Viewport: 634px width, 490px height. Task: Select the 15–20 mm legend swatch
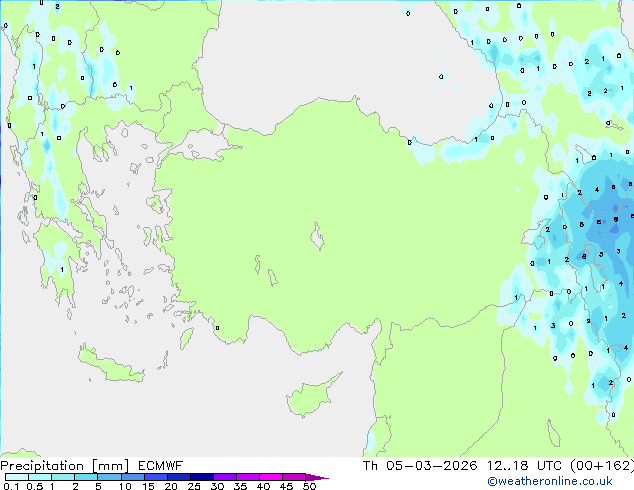[155, 477]
